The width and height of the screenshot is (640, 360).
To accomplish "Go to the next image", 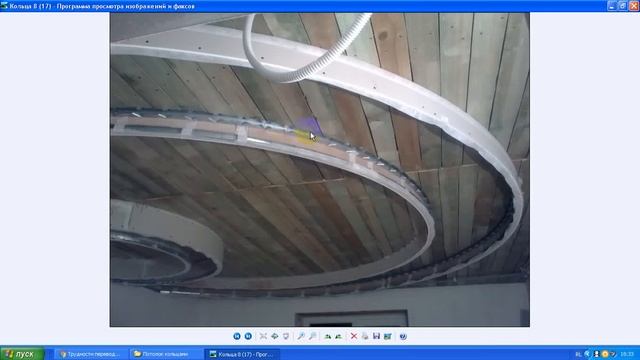I will (x=248, y=336).
